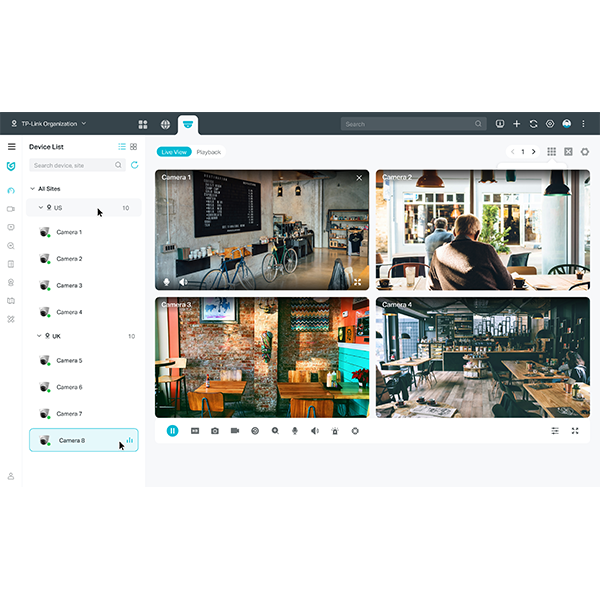Click the digital zoom magnifier icon

coord(275,431)
